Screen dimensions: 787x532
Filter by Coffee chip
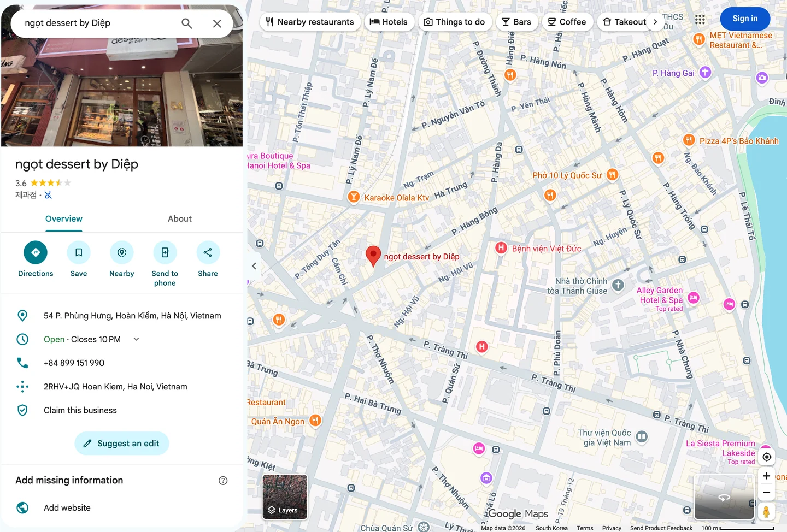coord(567,22)
